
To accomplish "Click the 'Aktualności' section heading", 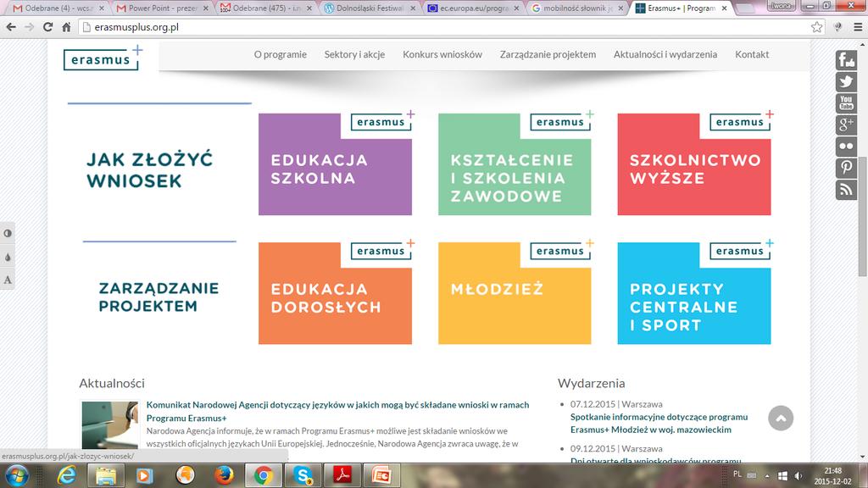I will [112, 383].
